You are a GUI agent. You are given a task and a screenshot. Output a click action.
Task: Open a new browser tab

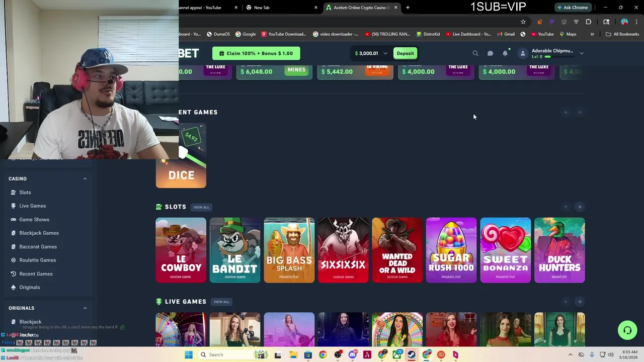pyautogui.click(x=408, y=8)
